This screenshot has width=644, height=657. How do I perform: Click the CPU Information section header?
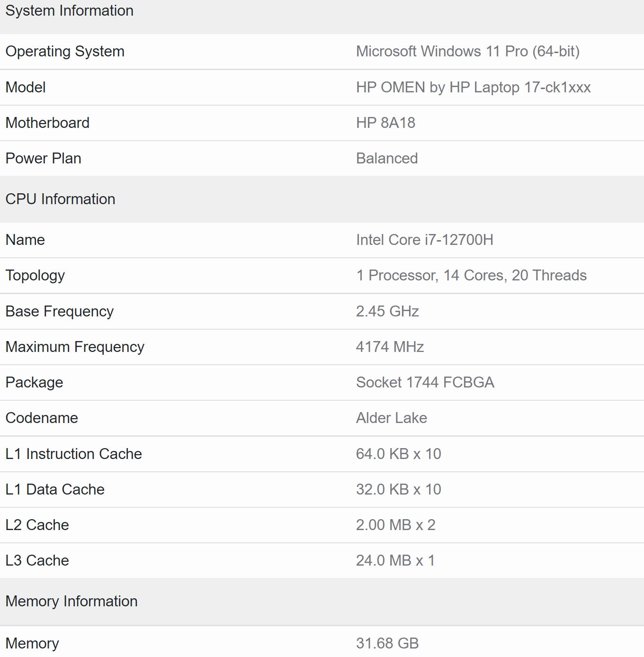(60, 199)
